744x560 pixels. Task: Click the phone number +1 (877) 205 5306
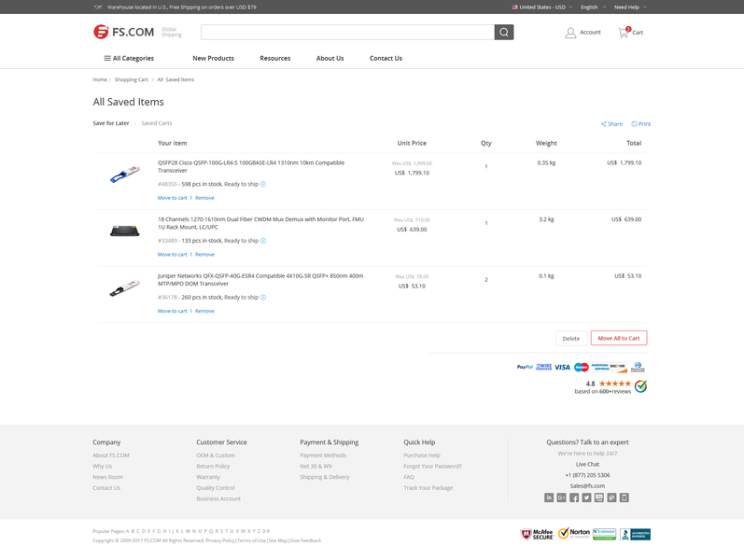coord(587,475)
